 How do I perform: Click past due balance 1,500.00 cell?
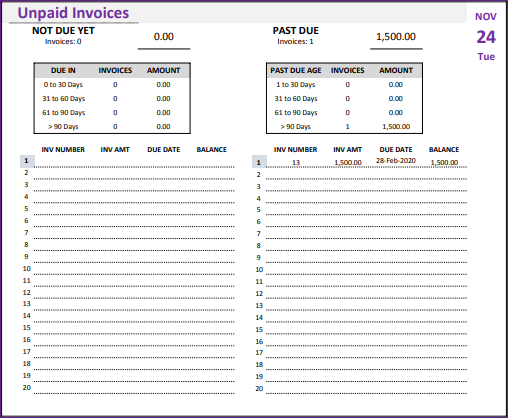click(444, 163)
